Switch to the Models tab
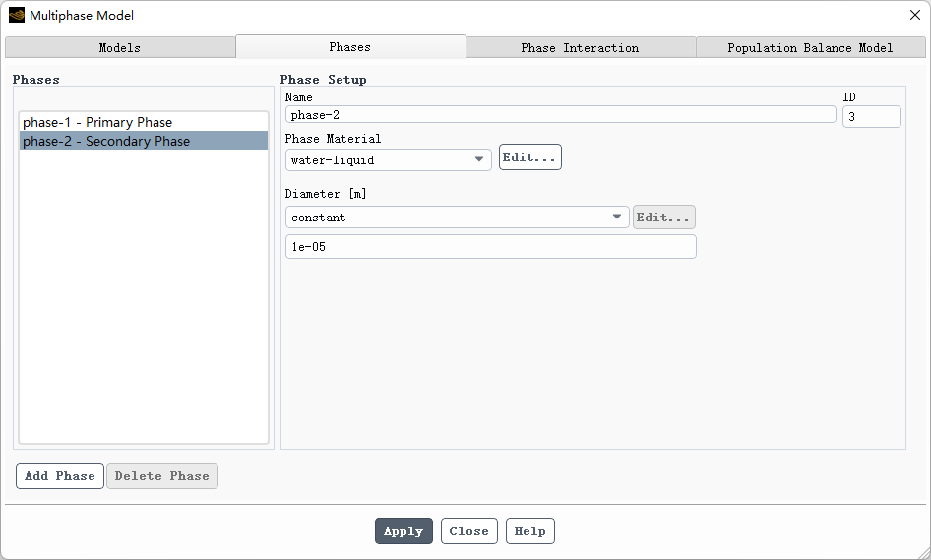This screenshot has width=931, height=560. tap(120, 47)
